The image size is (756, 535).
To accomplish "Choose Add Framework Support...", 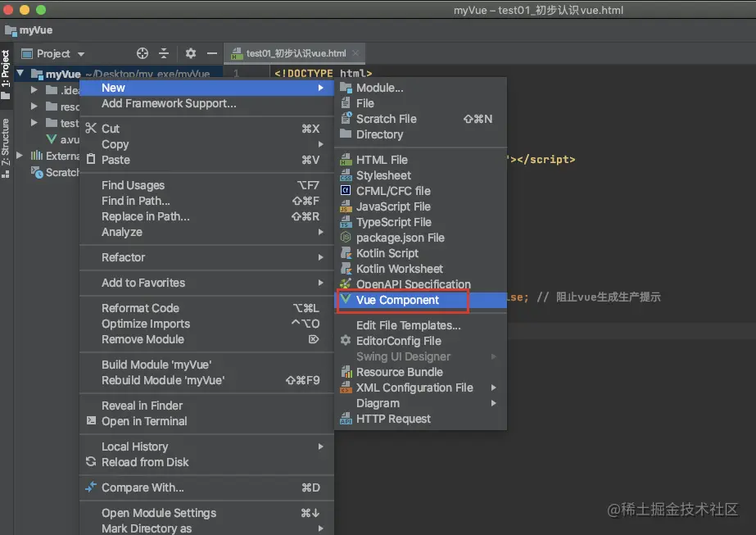I will point(207,103).
